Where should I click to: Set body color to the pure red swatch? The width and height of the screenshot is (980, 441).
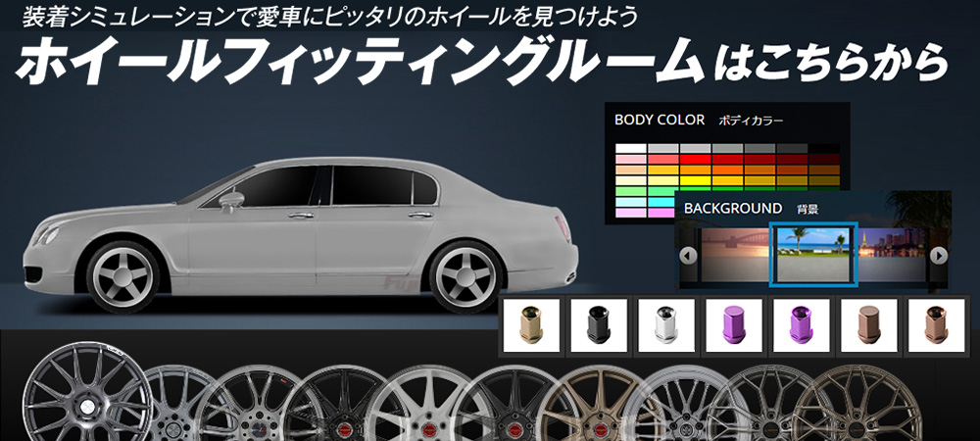(695, 160)
